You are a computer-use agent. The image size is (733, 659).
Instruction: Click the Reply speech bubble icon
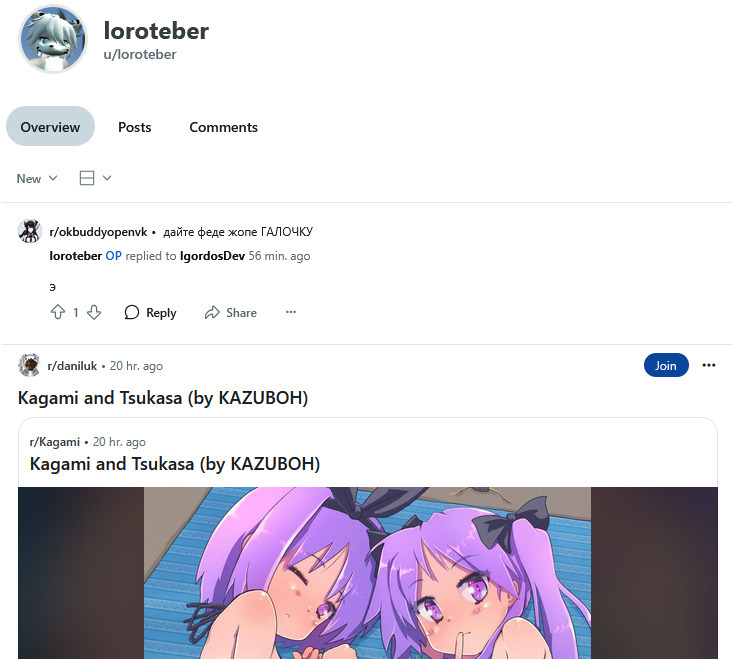(132, 312)
